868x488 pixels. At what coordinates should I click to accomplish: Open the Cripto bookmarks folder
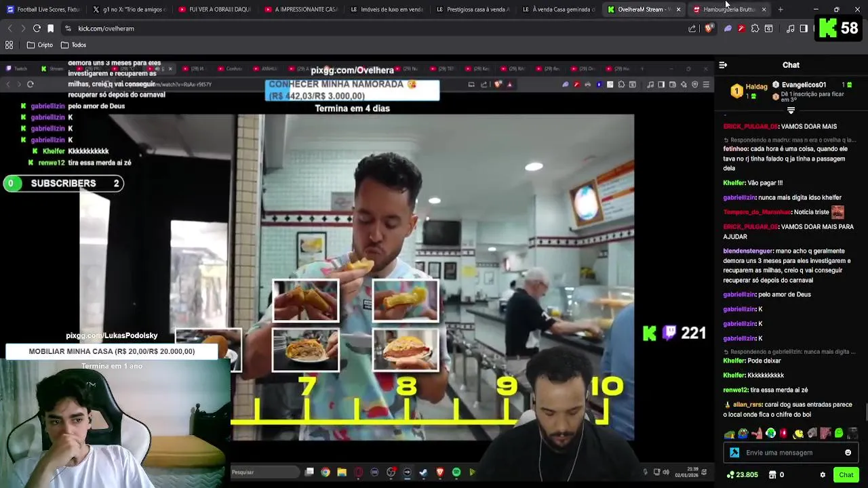[40, 45]
